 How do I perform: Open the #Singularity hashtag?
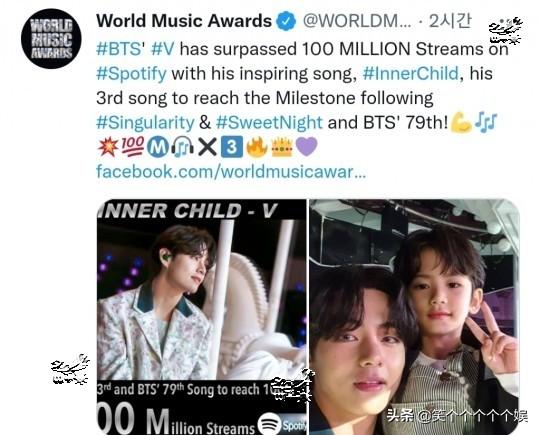click(x=145, y=122)
